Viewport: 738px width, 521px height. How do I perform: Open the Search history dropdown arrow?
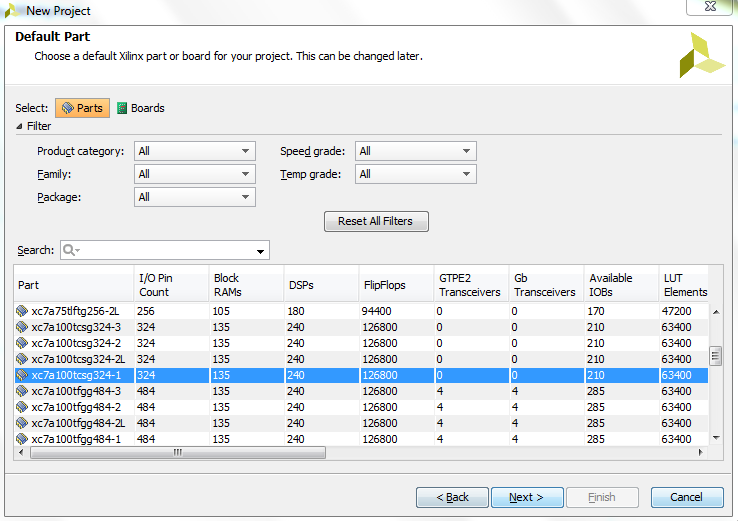click(260, 251)
